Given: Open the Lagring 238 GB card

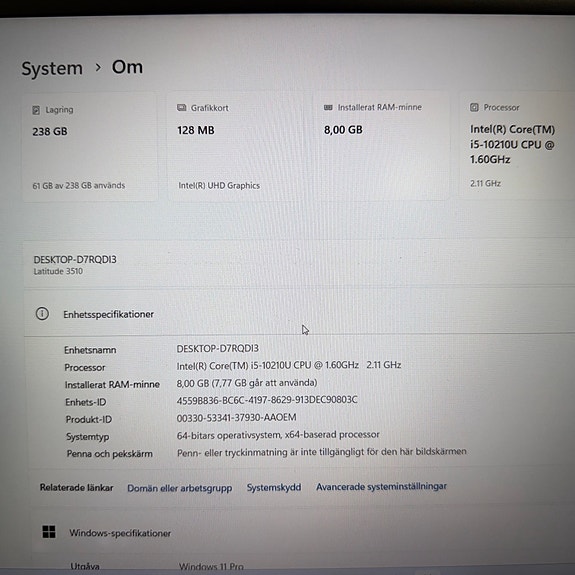Looking at the screenshot, I should (90, 148).
